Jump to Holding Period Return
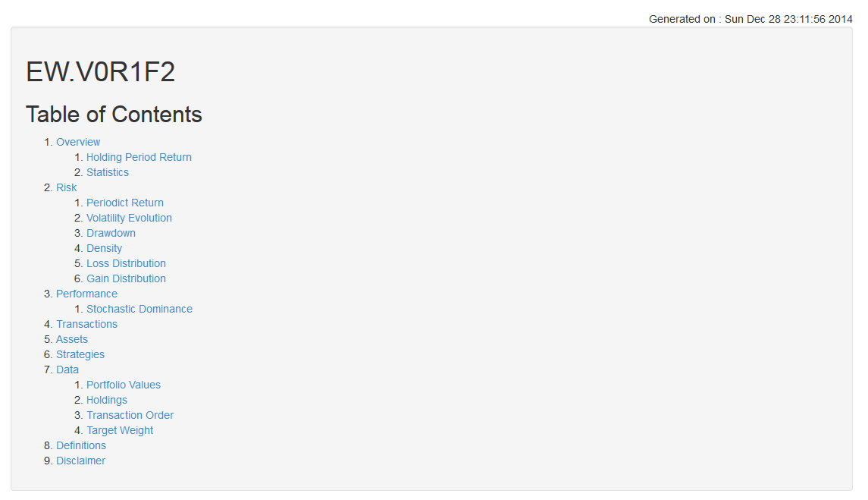This screenshot has height=500, width=868. 139,157
